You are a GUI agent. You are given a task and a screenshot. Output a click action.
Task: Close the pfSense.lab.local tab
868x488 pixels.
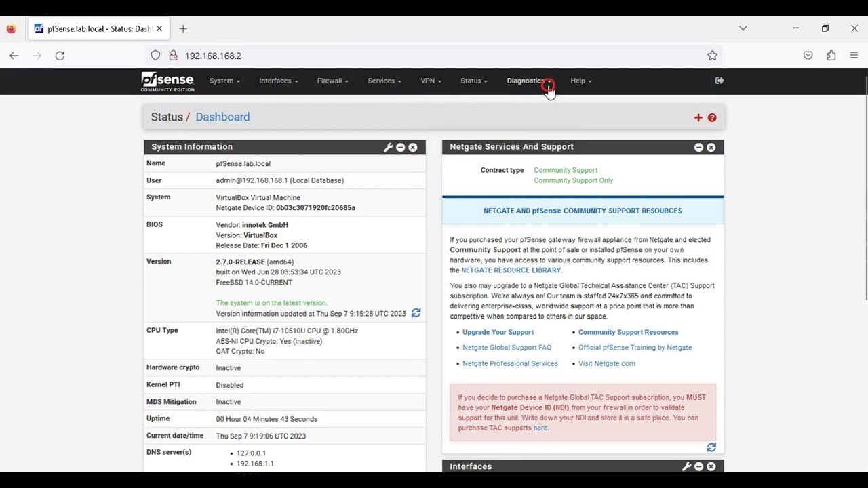159,28
